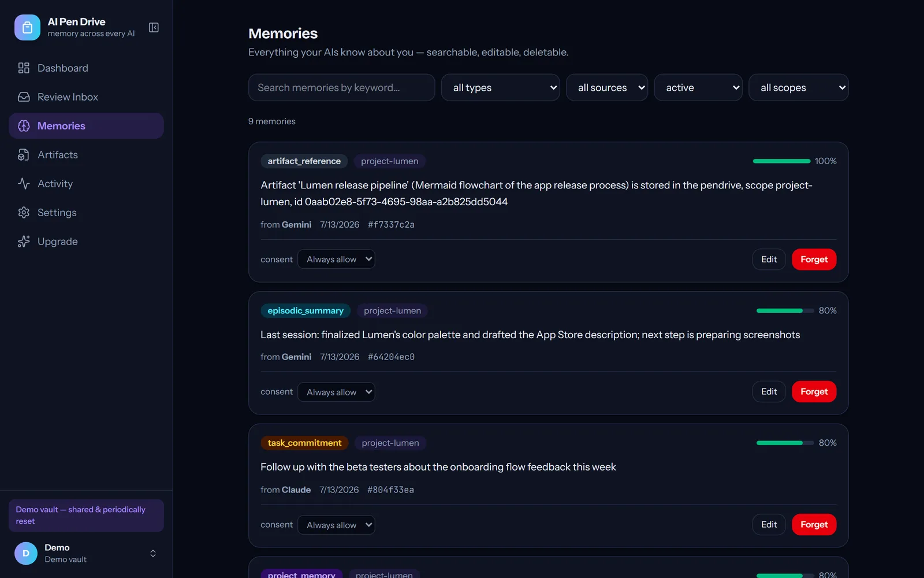
Task: Click the Demo user avatar
Action: (x=26, y=553)
